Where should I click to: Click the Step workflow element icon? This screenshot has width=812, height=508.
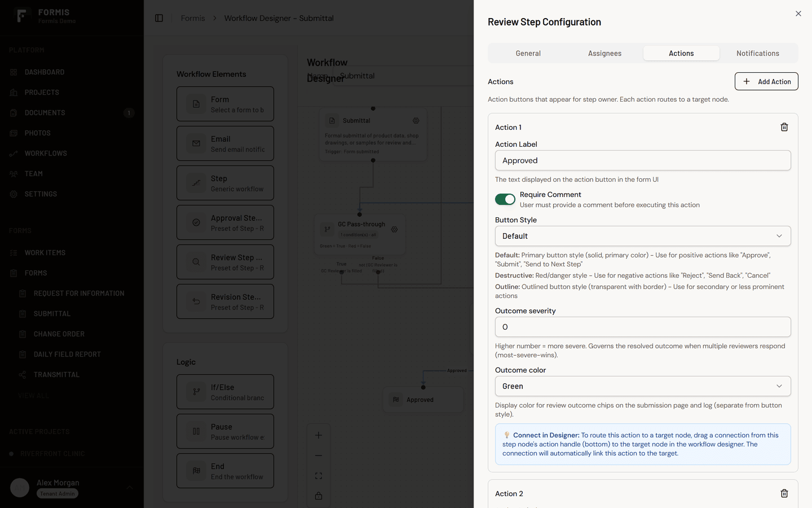[196, 183]
